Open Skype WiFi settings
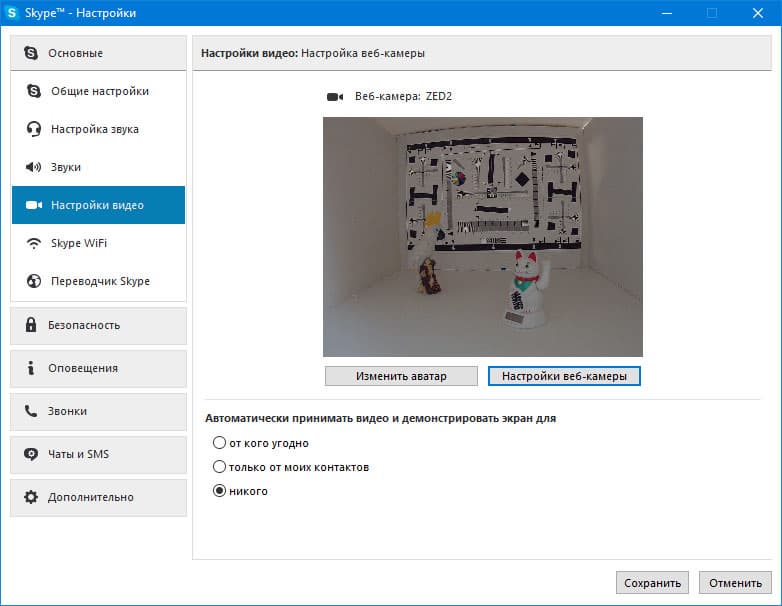The image size is (782, 606). (98, 243)
